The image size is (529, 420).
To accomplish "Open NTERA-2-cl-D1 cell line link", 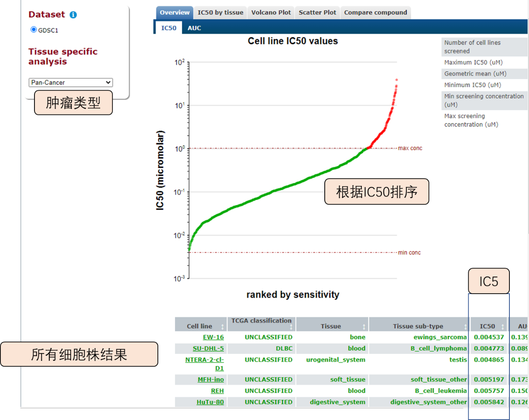I will tap(205, 364).
